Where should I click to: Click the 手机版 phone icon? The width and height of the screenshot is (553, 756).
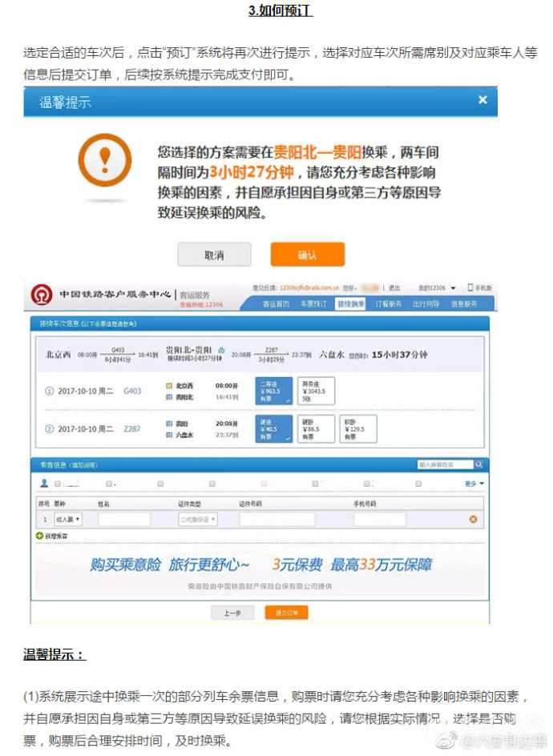click(x=471, y=288)
